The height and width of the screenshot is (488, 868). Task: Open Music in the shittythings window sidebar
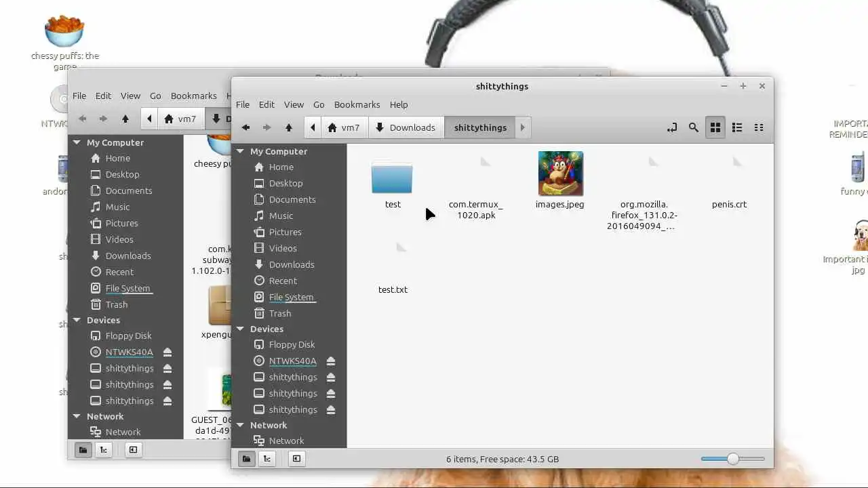(281, 216)
